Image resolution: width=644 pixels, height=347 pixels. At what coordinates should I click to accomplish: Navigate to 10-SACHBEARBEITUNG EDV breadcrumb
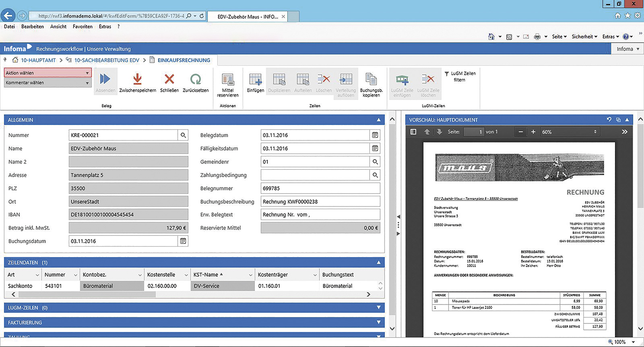tap(107, 60)
